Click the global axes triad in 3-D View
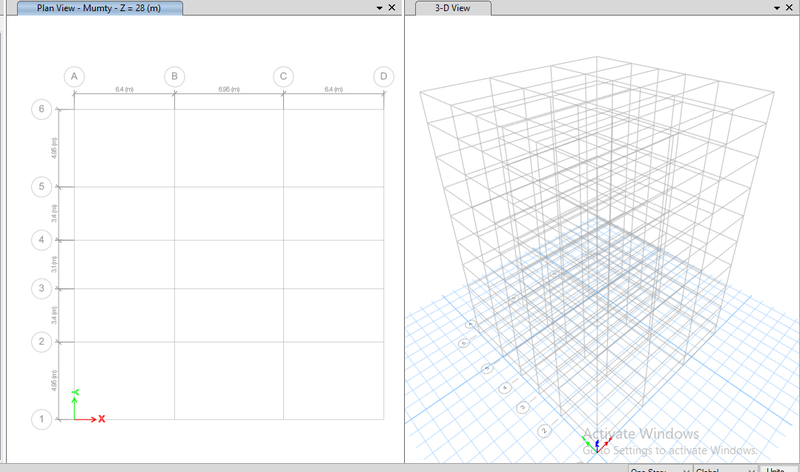Viewport: 800px width, 472px height. 597,444
